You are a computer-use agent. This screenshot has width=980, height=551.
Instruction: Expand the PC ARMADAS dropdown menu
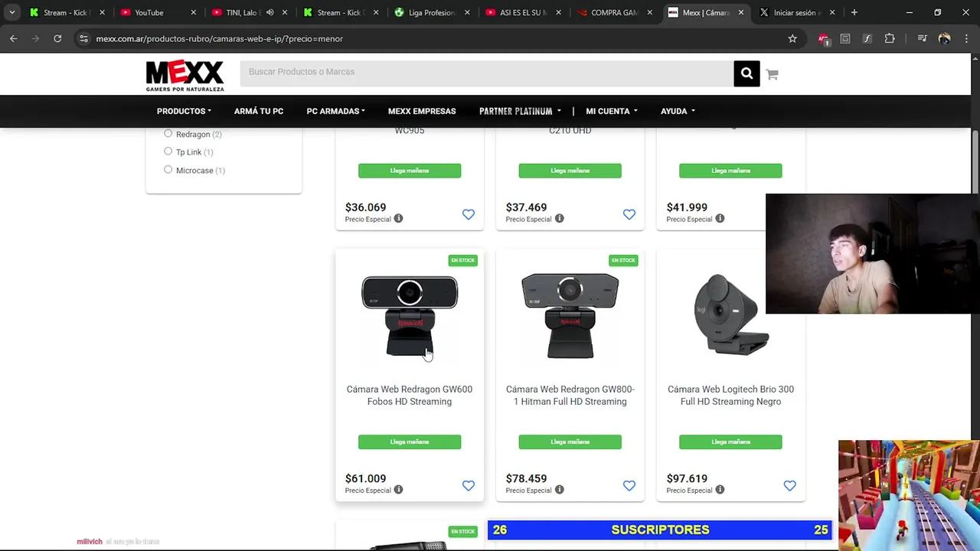[335, 111]
